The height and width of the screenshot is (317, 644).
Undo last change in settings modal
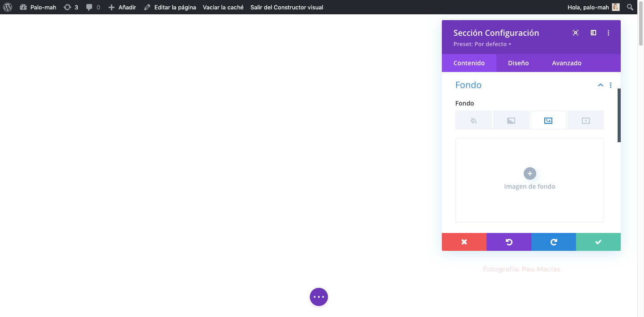tap(509, 242)
